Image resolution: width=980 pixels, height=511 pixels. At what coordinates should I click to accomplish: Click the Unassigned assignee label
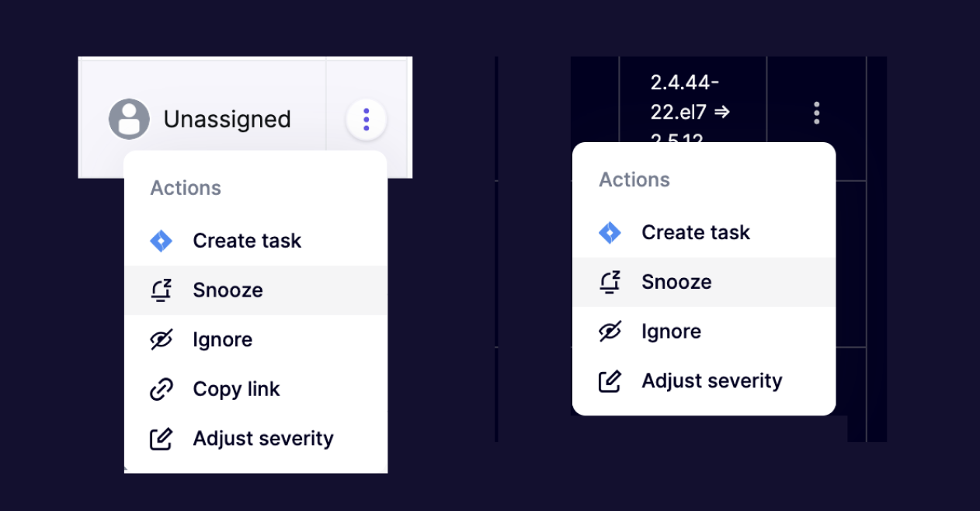(x=227, y=120)
